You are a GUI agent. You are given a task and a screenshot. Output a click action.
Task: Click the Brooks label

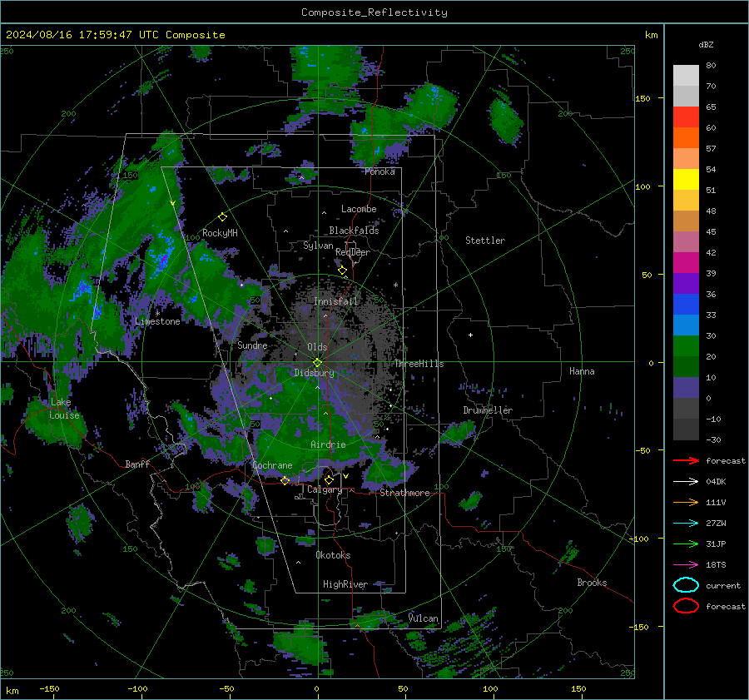pos(592,583)
